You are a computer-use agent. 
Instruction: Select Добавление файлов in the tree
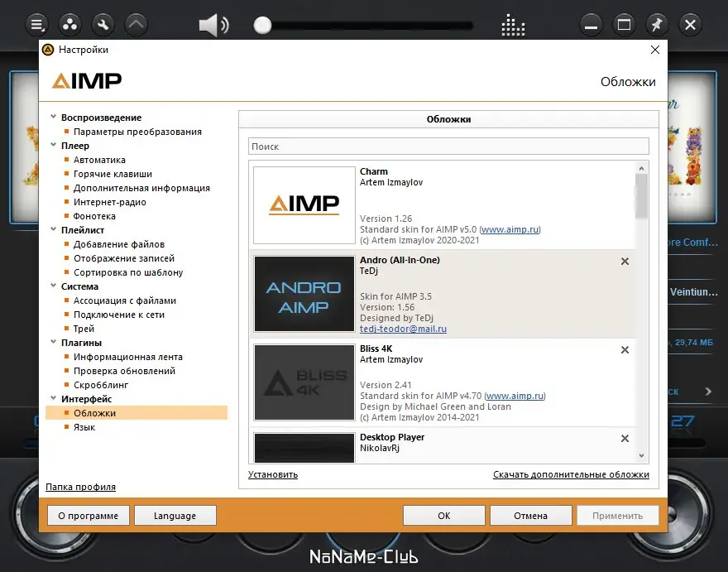pos(119,244)
